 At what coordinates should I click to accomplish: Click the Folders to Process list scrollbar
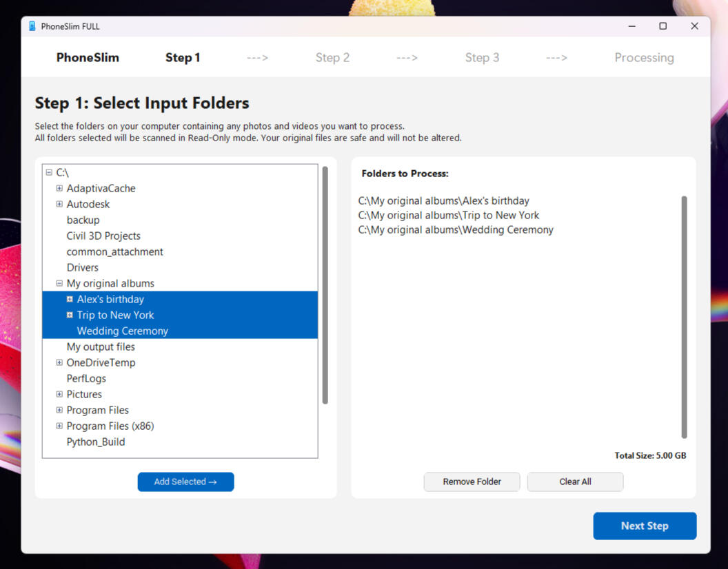pyautogui.click(x=684, y=317)
